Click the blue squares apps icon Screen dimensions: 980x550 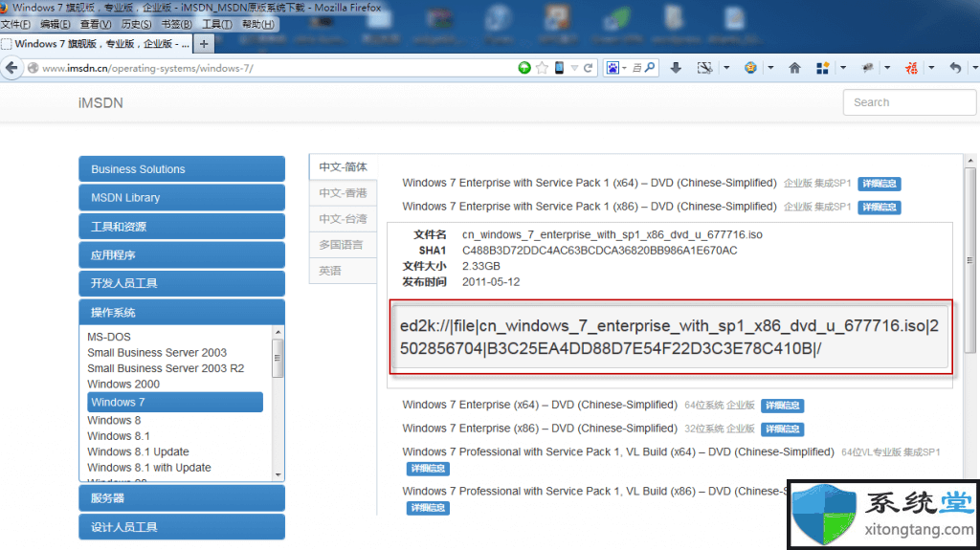tap(822, 68)
